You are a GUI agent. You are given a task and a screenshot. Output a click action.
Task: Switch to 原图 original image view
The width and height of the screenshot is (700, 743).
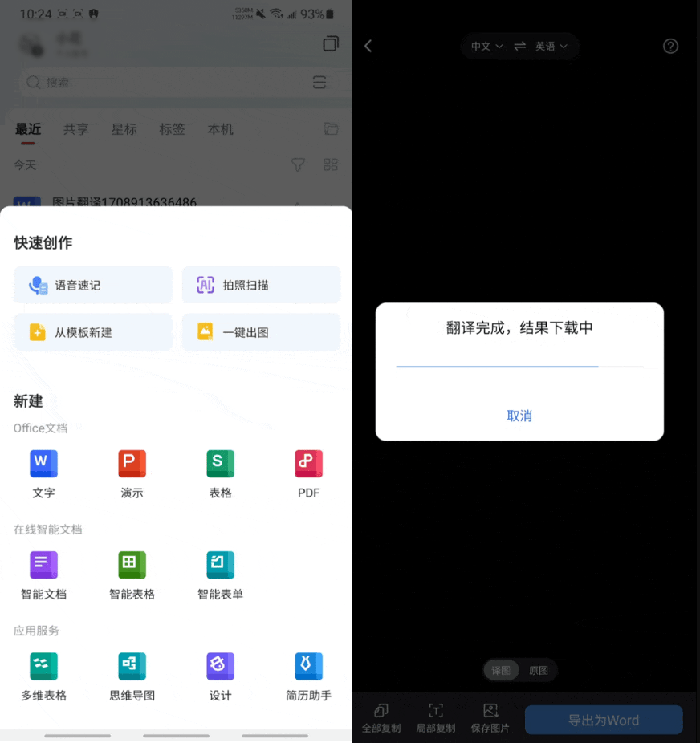(x=539, y=670)
